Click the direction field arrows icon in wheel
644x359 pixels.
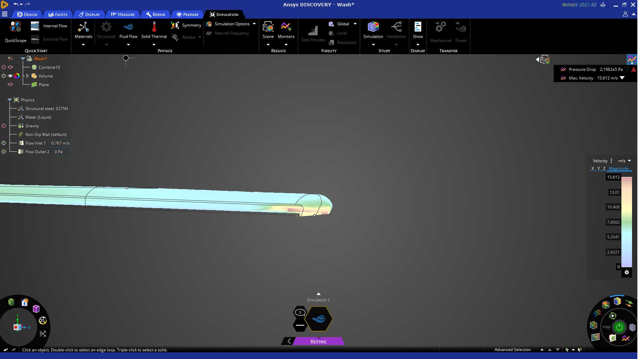[x=629, y=303]
